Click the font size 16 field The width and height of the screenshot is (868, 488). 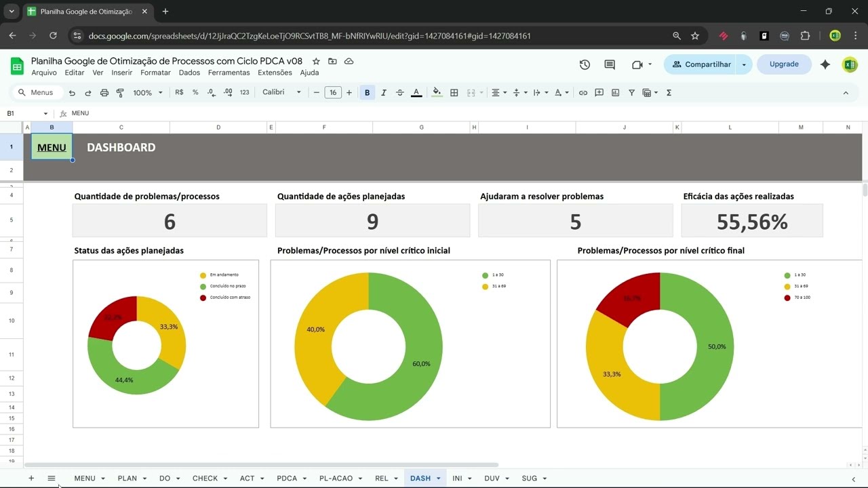pos(333,93)
